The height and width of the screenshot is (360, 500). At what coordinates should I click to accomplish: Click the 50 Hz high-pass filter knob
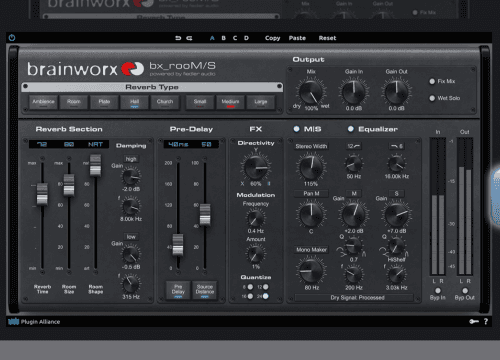tap(354, 164)
